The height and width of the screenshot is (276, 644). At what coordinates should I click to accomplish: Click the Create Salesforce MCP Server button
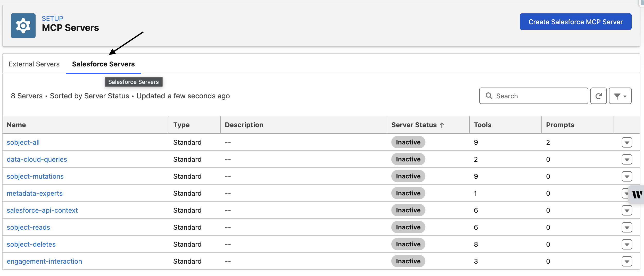click(575, 22)
